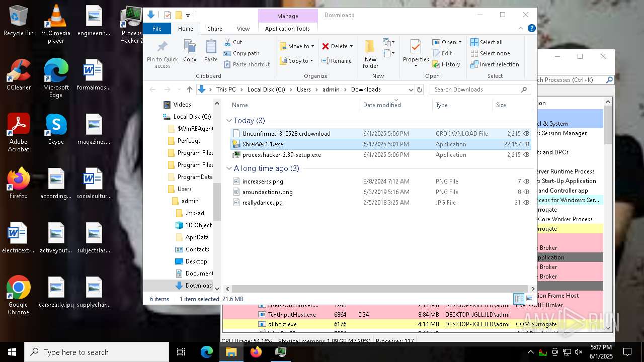Click Copy path in ribbon
This screenshot has width=644, height=362.
242,53
